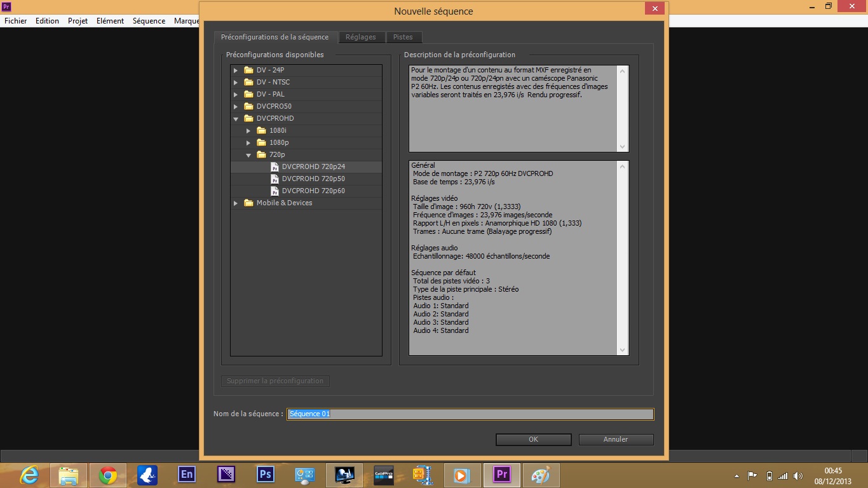Collapse the DVCPROHD folder

[236, 119]
